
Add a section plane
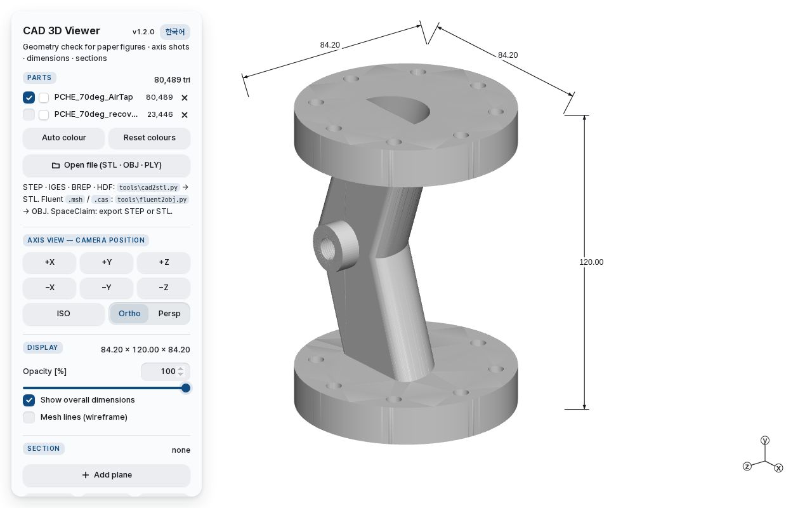107,475
